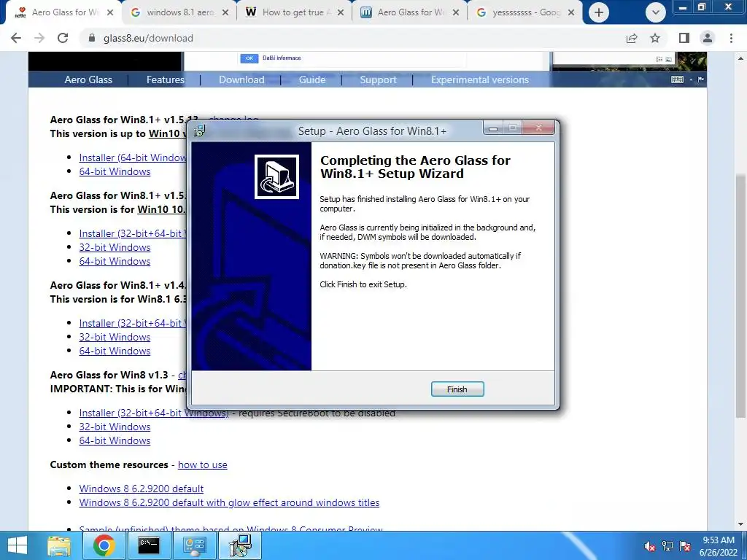
Task: Click the forward navigation arrow
Action: tap(39, 38)
